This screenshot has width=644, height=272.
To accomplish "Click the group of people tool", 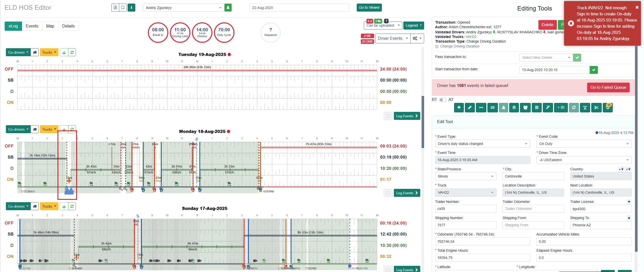I will pos(525,108).
